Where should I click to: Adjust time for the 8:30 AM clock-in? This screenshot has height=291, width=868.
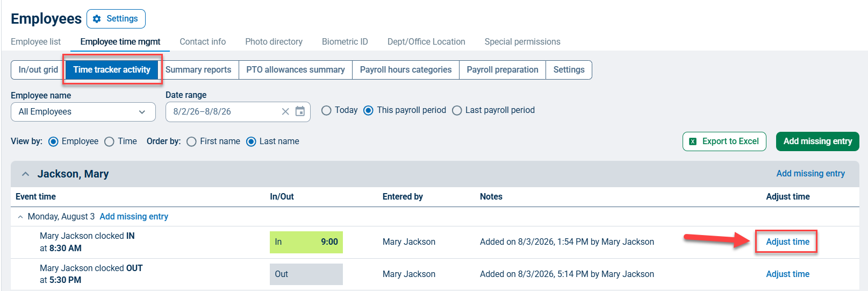pyautogui.click(x=787, y=242)
